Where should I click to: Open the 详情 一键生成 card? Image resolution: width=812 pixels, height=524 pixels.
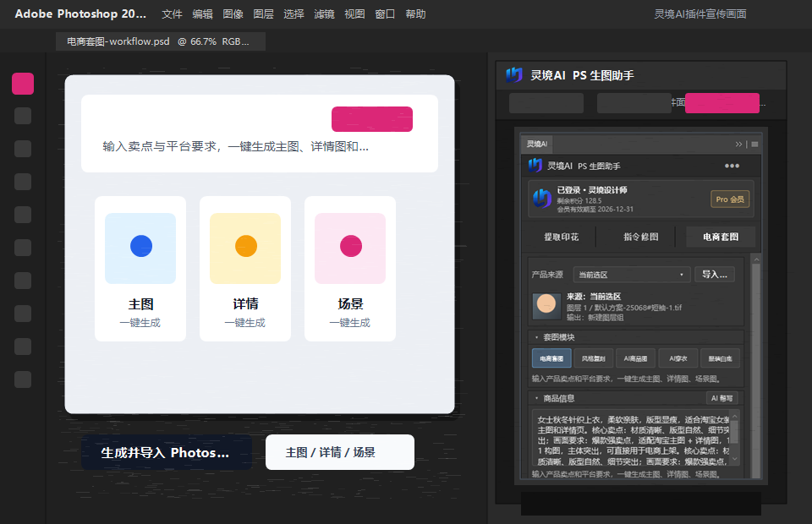pos(245,269)
